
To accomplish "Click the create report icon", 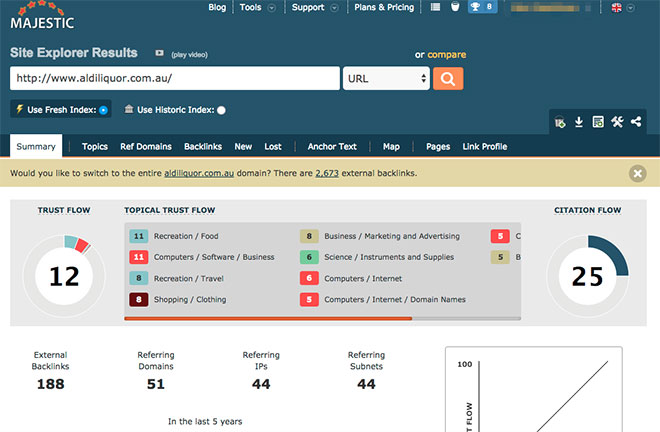I will [x=598, y=122].
